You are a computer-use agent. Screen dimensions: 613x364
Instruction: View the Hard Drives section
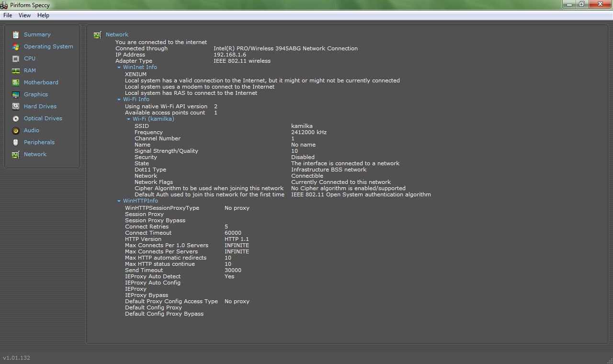[x=40, y=106]
